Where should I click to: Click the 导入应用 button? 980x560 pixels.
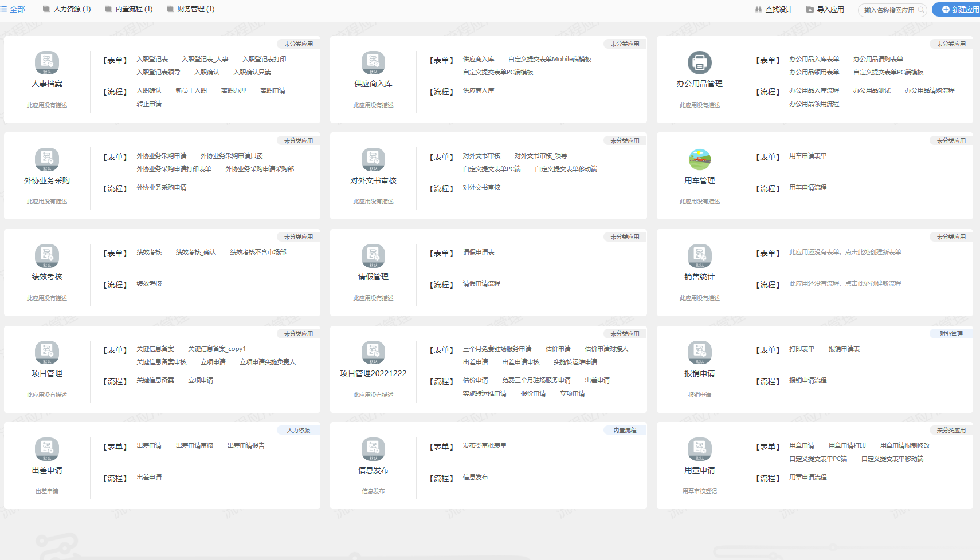[x=825, y=10]
